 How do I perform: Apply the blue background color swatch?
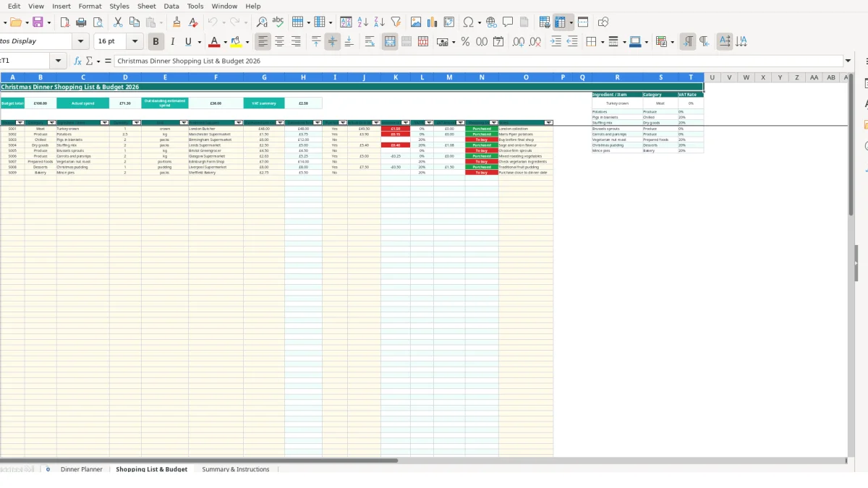coord(635,42)
